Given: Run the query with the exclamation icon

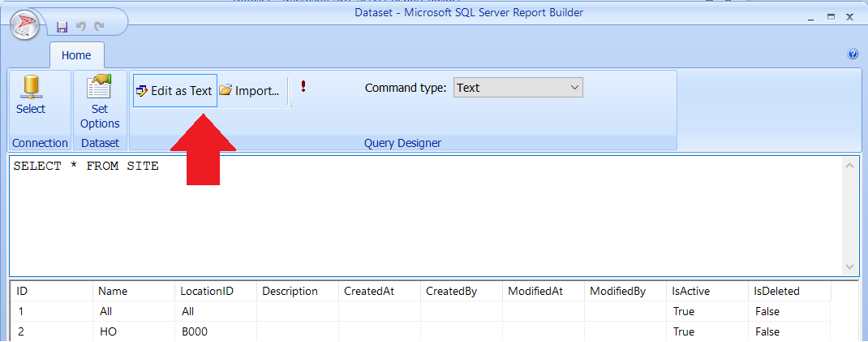Looking at the screenshot, I should click(x=303, y=88).
